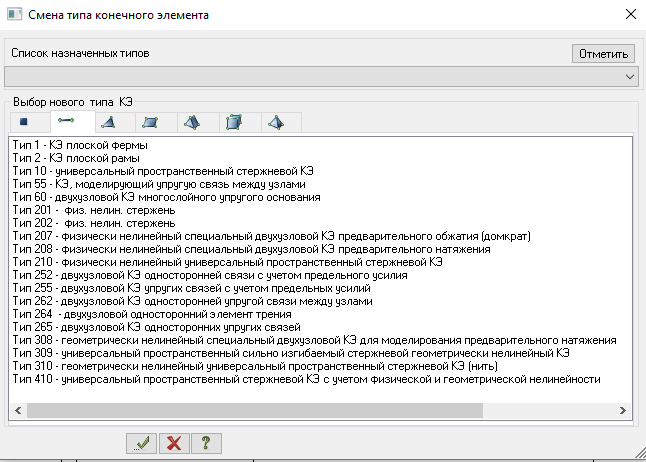Click the horizontal scrollbar thumb

pyautogui.click(x=255, y=410)
